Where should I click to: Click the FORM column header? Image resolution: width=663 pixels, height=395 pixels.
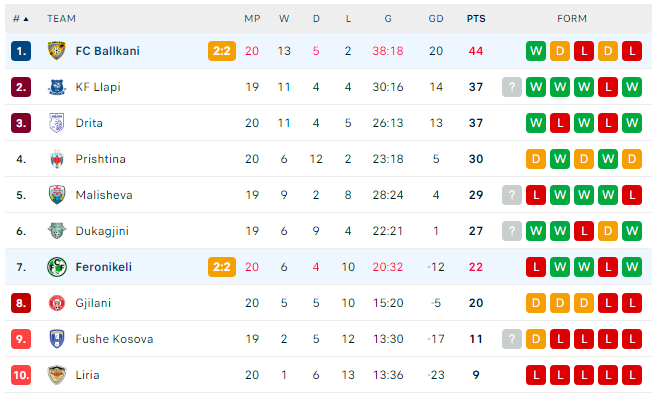572,19
